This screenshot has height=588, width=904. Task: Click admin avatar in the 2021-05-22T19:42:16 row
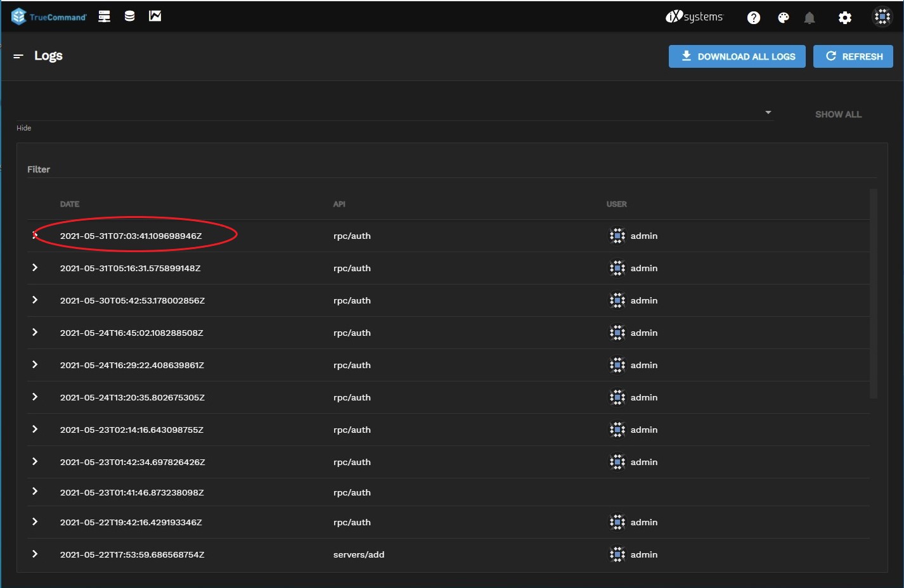(617, 522)
